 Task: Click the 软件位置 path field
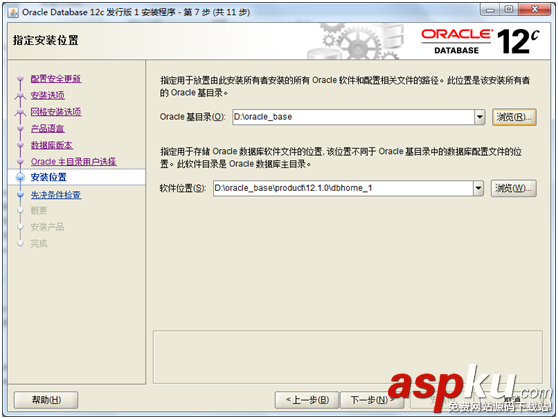point(343,188)
